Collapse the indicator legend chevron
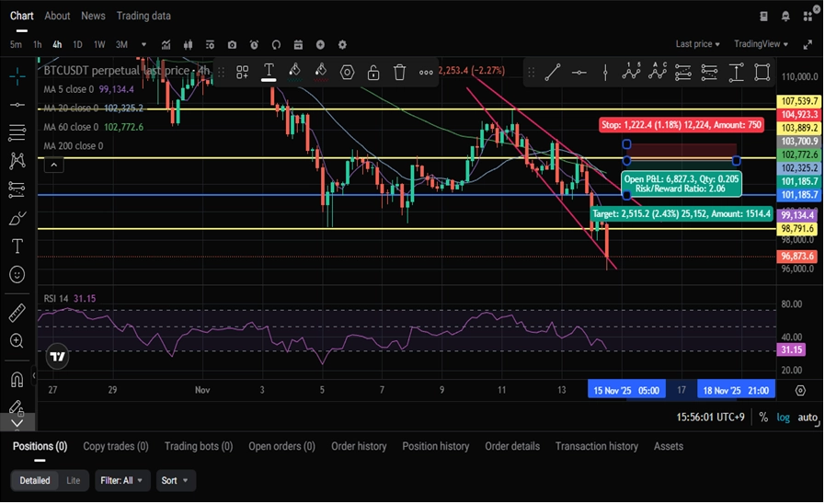Screen dimensions: 825x504 pos(53,166)
